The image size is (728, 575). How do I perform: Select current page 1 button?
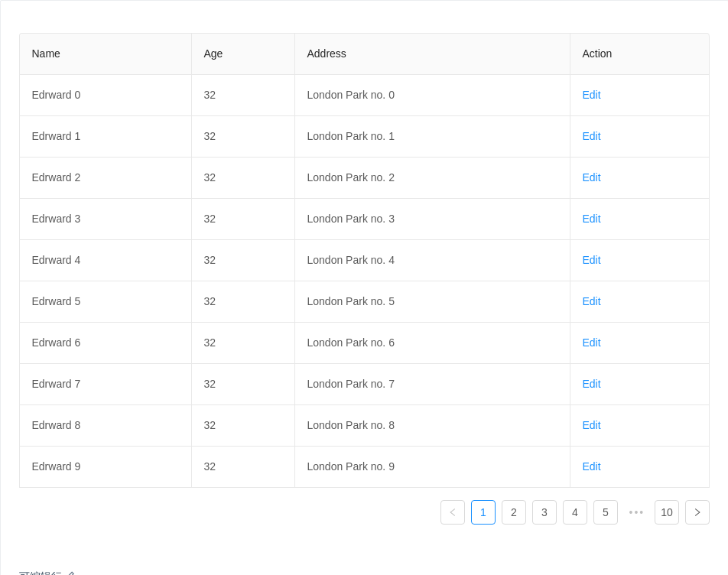[483, 512]
